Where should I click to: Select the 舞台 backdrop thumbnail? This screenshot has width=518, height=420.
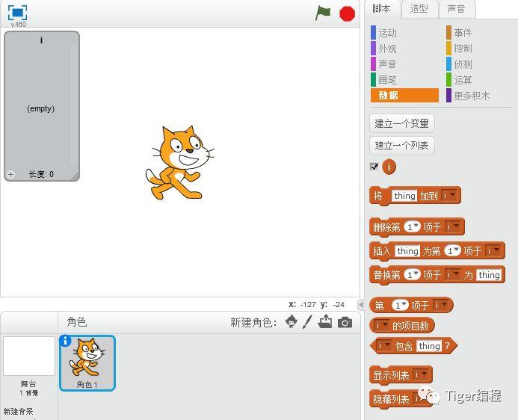click(29, 356)
